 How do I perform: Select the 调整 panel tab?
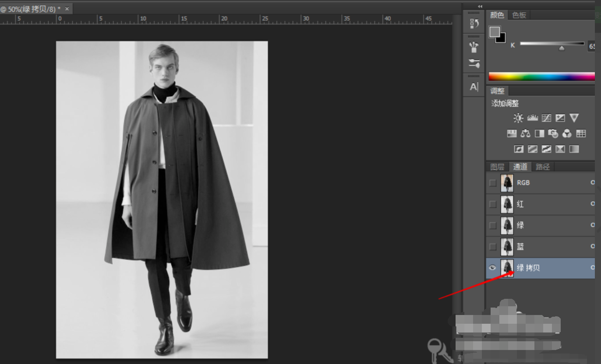tap(498, 91)
